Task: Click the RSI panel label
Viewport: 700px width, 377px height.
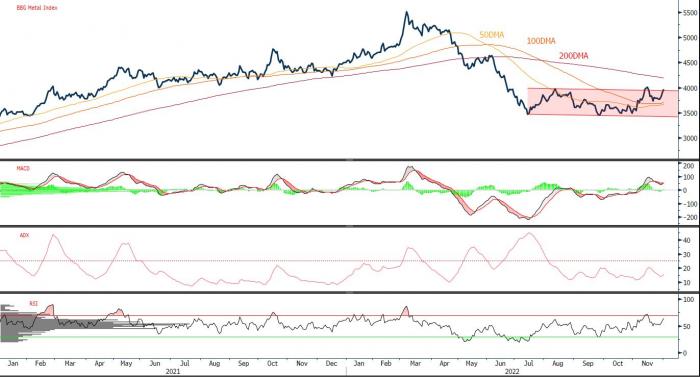Action: [x=33, y=303]
